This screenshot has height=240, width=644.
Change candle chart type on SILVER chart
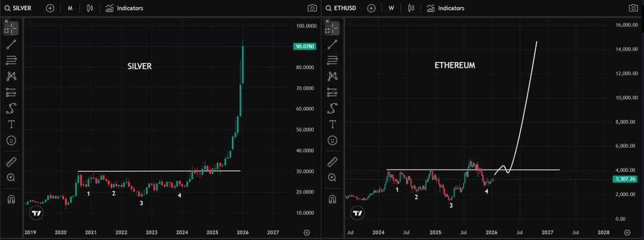pos(90,8)
